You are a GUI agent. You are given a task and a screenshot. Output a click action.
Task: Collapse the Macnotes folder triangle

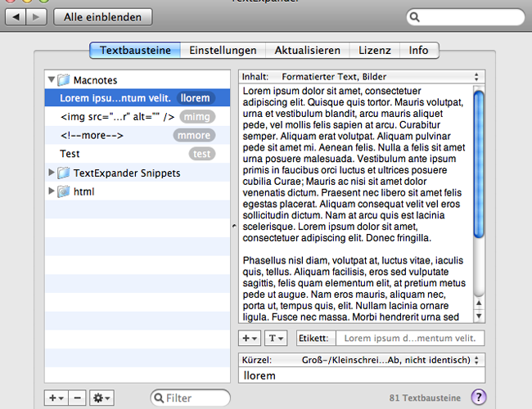coord(52,79)
